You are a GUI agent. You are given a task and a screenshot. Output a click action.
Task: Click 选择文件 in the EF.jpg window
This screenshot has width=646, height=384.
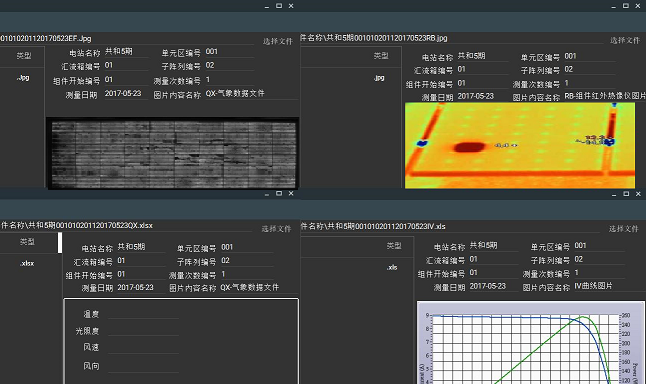(x=278, y=41)
